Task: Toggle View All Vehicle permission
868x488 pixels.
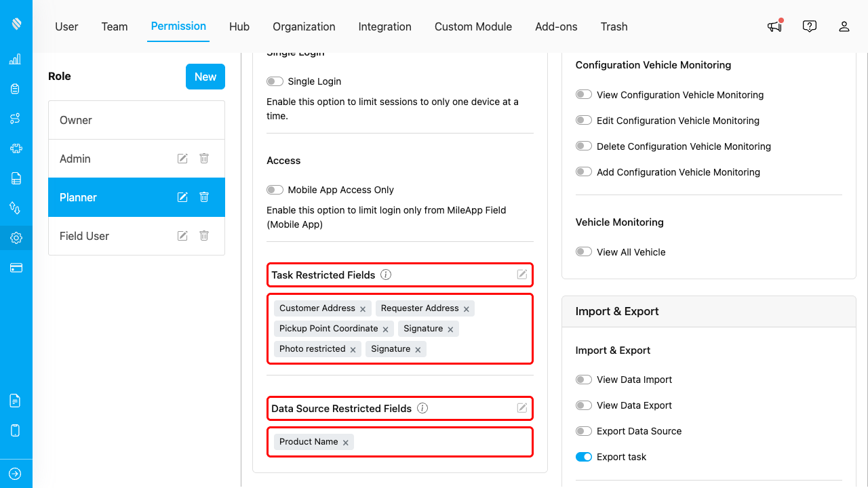Action: tap(583, 251)
